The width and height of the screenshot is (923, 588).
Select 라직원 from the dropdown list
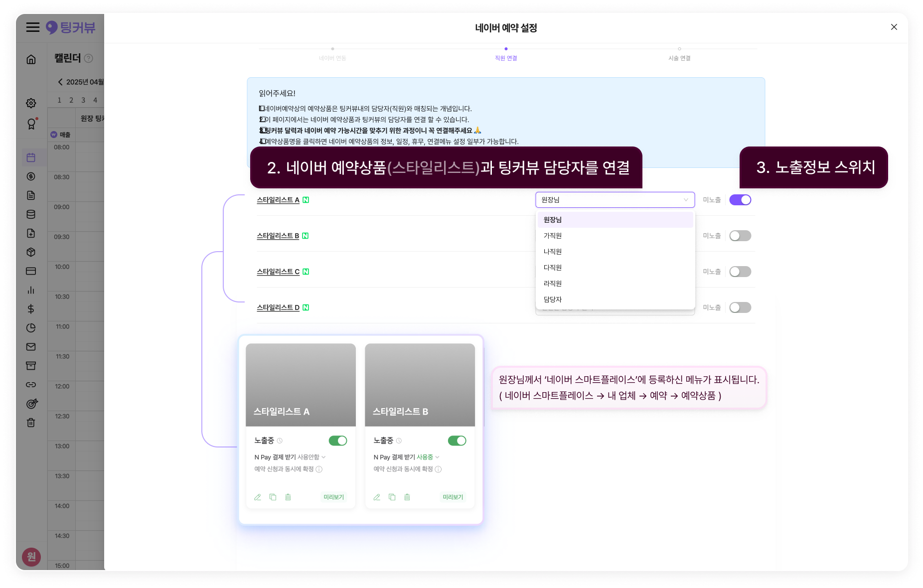(615, 284)
